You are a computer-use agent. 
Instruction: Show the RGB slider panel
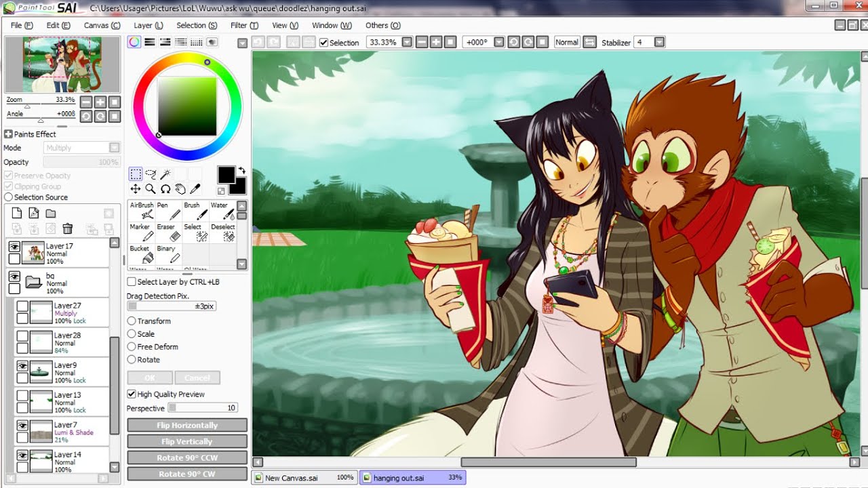coord(149,42)
